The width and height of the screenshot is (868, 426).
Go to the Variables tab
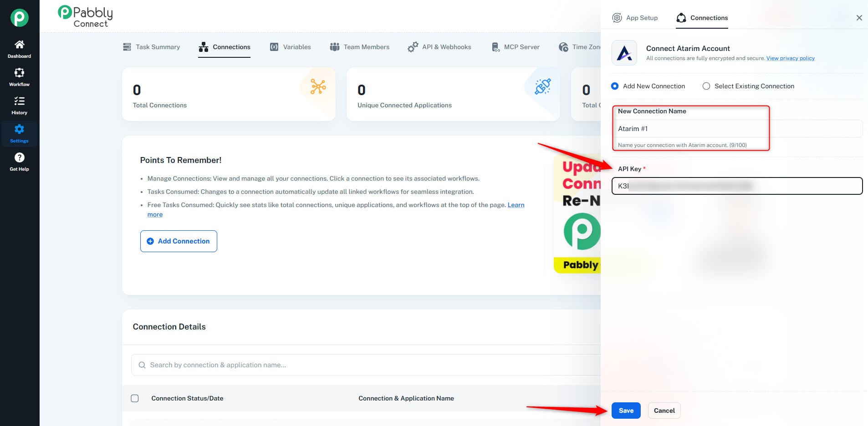click(x=291, y=47)
